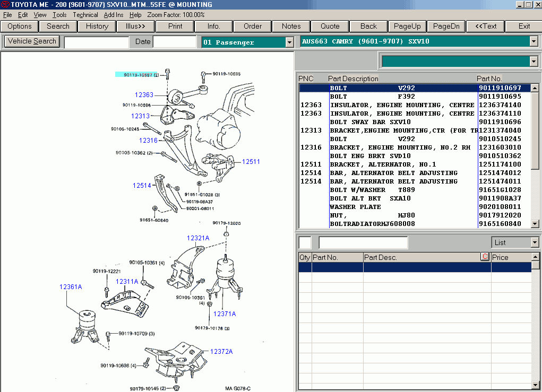This screenshot has width=542, height=392.
Task: Select row BRACKET, ALTERNATOR, NO.1
Action: click(415, 164)
